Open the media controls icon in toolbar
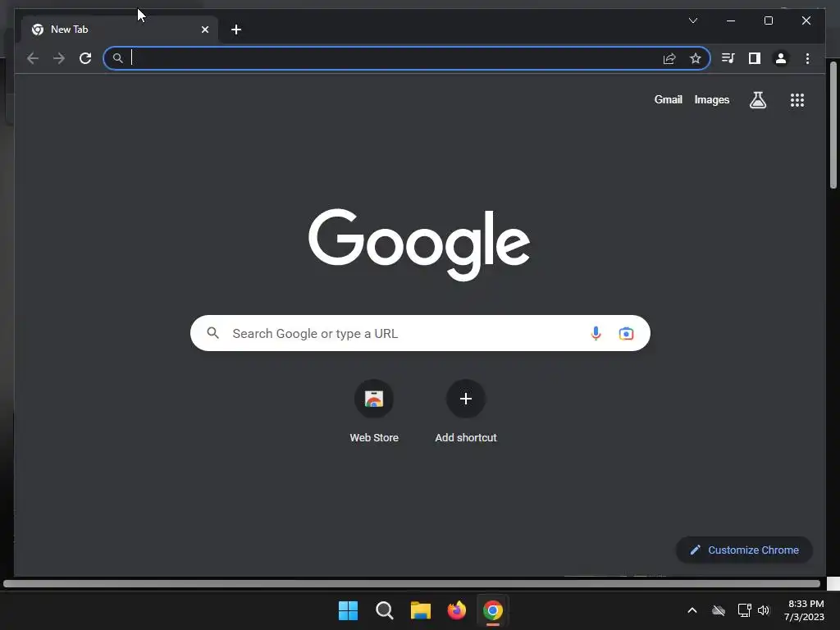This screenshot has width=840, height=630. [x=728, y=58]
